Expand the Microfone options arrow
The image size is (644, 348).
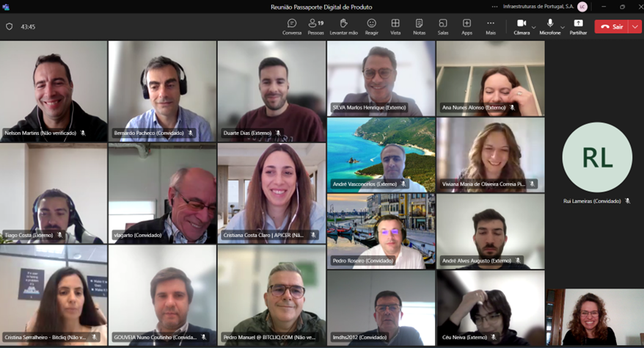(x=562, y=27)
